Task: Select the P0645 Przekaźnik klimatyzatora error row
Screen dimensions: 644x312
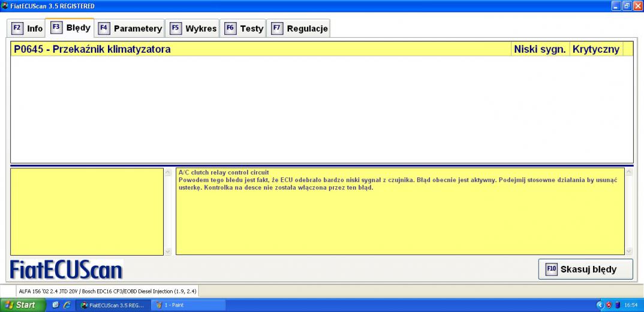Action: tap(321, 49)
